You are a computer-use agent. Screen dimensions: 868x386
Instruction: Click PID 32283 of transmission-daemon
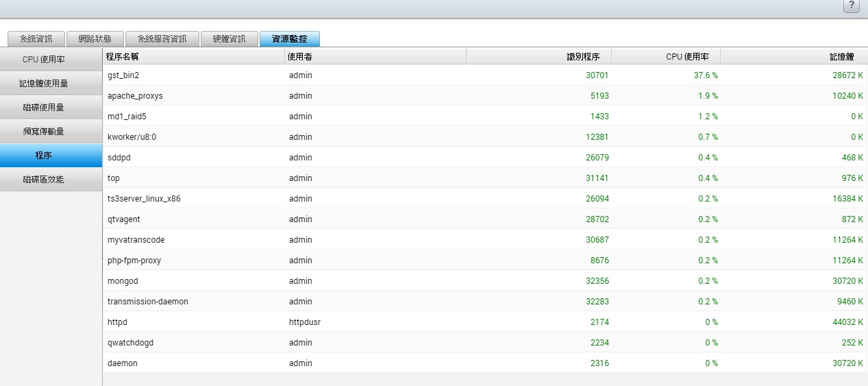(597, 302)
